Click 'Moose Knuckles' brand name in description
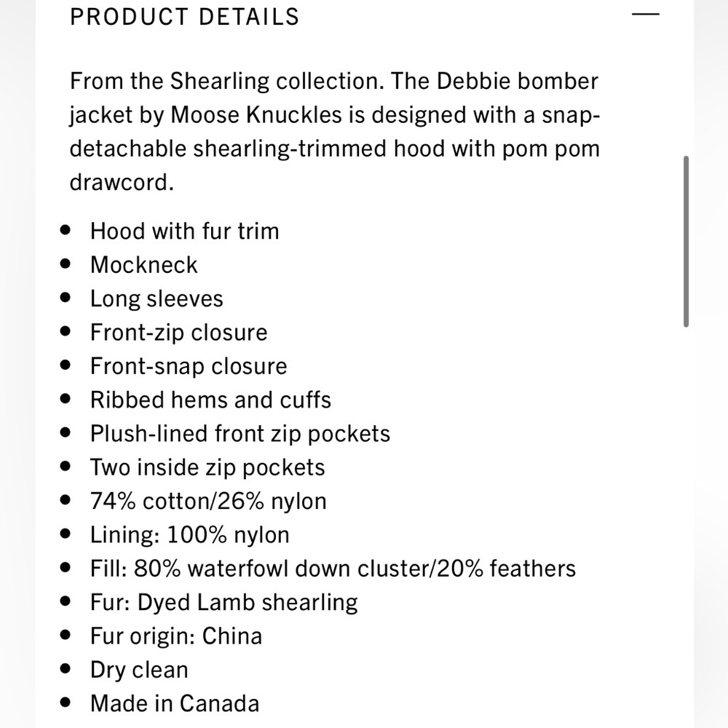 point(256,115)
